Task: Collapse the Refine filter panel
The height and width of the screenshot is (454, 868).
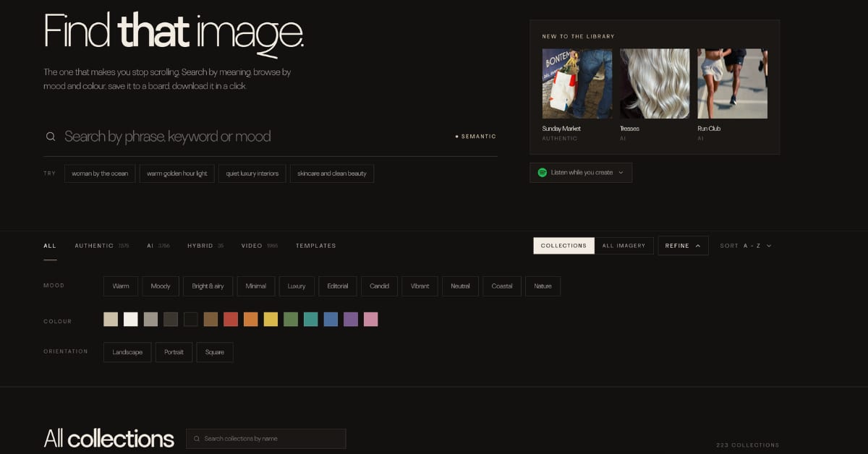Action: click(683, 246)
